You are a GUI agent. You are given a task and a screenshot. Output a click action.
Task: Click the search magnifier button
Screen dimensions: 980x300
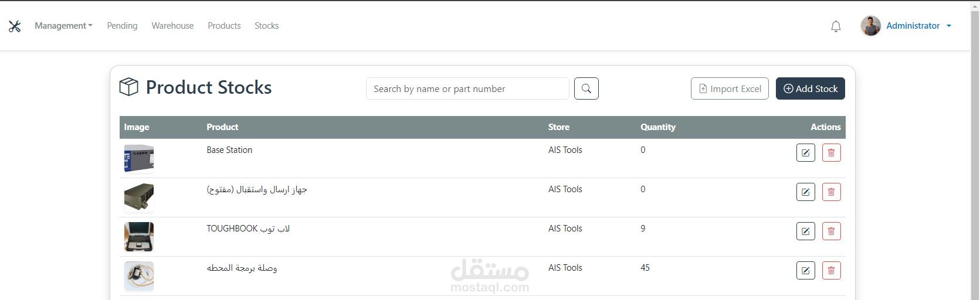point(586,88)
